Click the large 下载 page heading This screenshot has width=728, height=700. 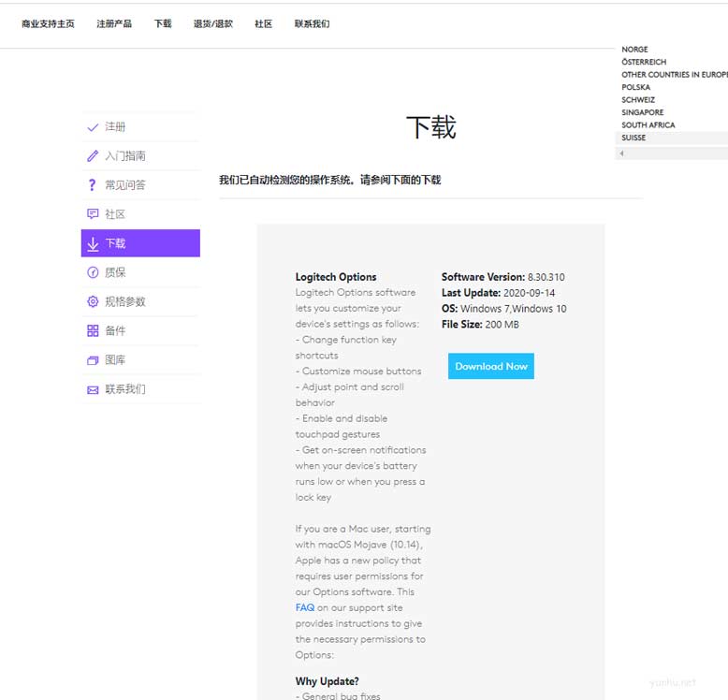pos(431,127)
